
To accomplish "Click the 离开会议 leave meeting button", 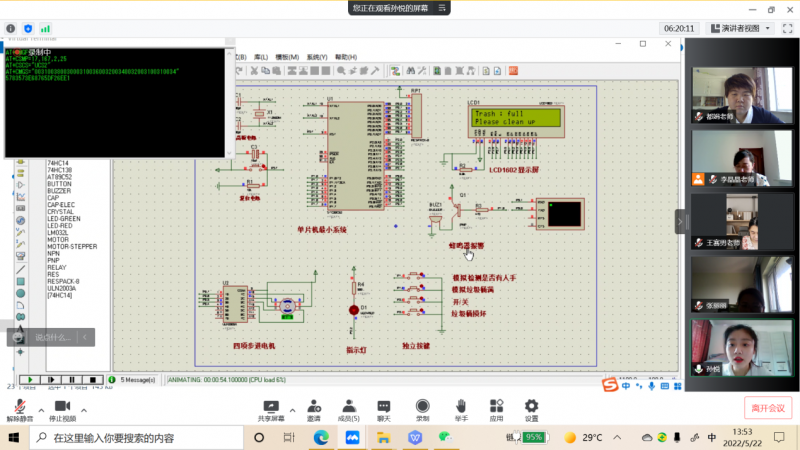I will 767,407.
